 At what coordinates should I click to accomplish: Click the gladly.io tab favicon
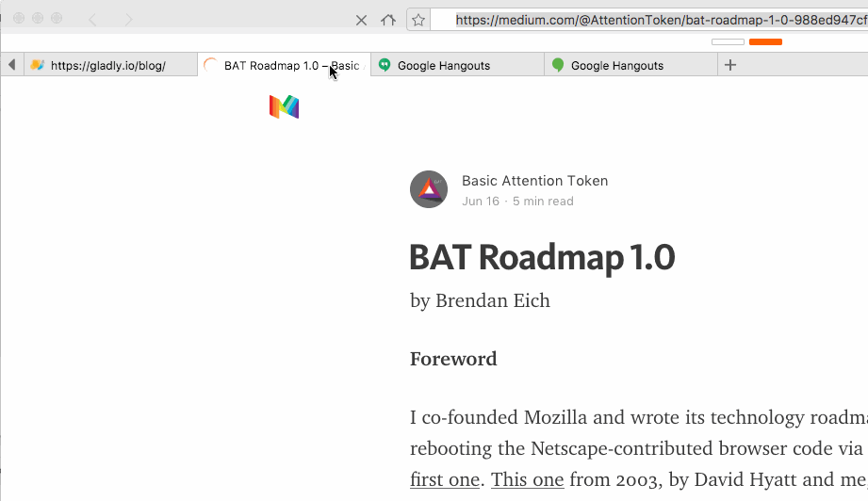pyautogui.click(x=37, y=65)
